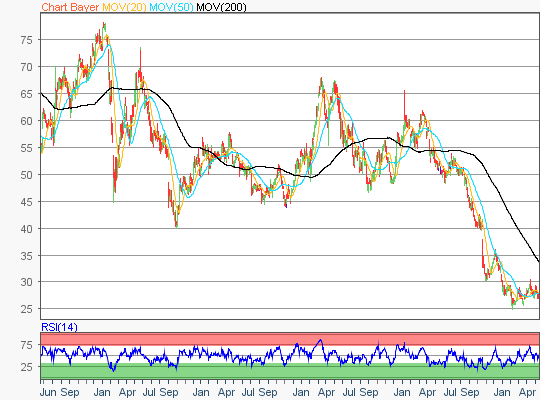
Task: Click the 45 price axis label
Action: click(x=27, y=202)
